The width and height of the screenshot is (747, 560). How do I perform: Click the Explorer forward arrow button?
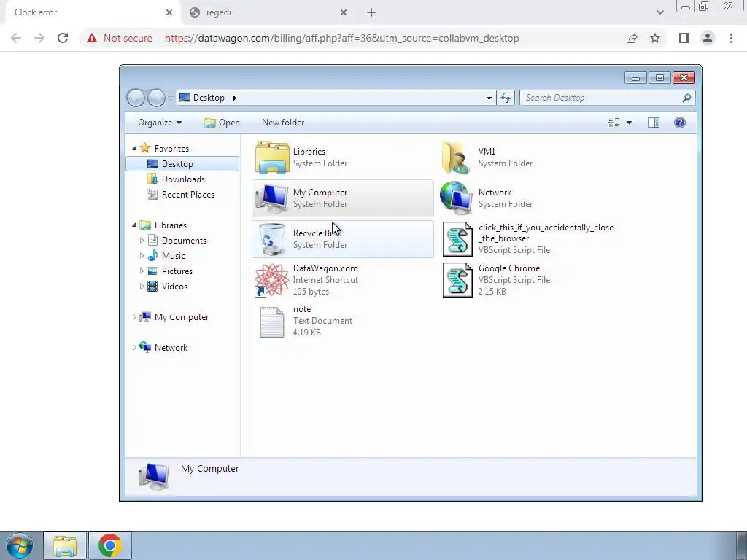click(156, 98)
